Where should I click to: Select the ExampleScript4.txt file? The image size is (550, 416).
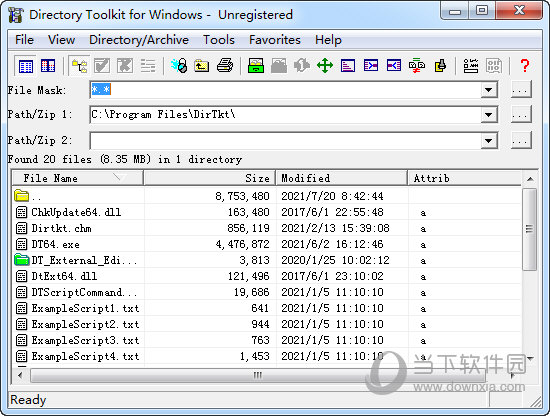pos(267,356)
